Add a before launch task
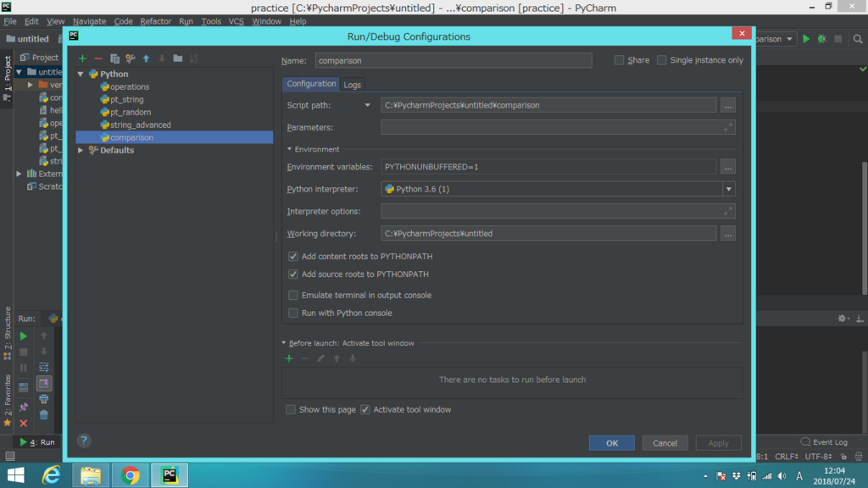The width and height of the screenshot is (868, 488). pos(289,358)
